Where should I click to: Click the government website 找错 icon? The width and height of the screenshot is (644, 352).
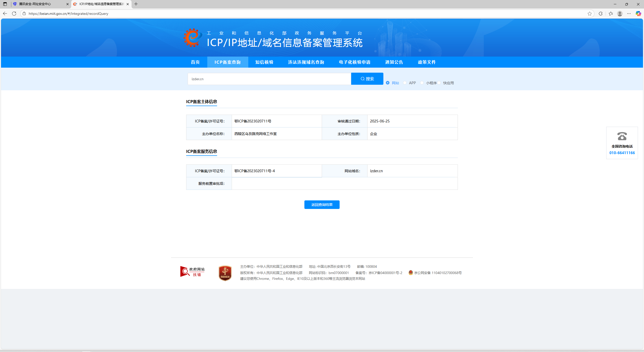(192, 272)
